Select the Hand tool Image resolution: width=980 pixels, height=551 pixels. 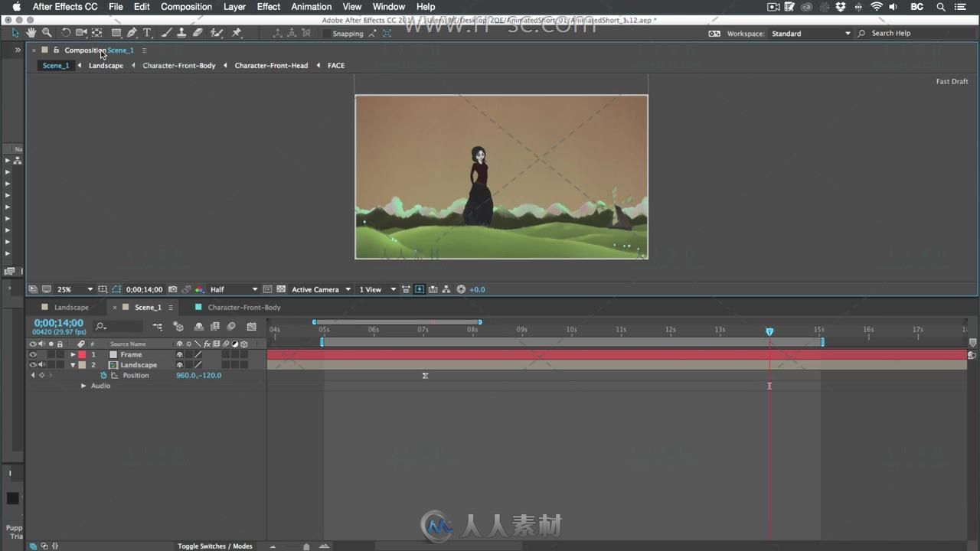pos(31,33)
